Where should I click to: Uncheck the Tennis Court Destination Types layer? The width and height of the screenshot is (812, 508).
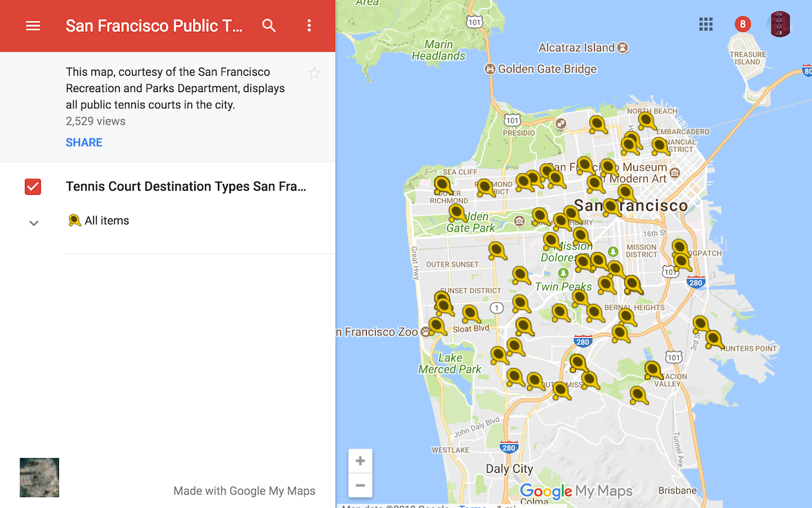33,187
